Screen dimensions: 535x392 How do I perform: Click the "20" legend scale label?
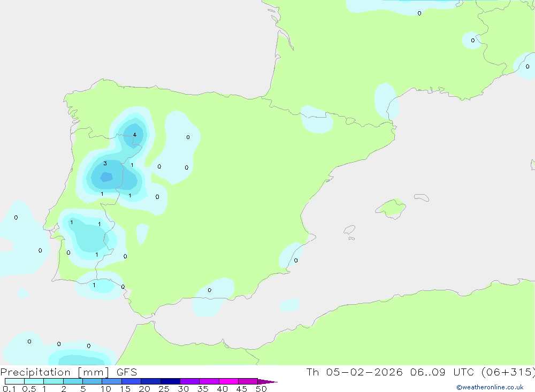[144, 389]
